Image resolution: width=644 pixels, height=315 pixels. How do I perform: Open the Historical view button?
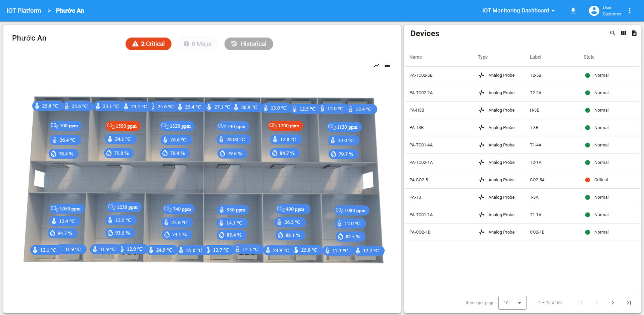249,44
